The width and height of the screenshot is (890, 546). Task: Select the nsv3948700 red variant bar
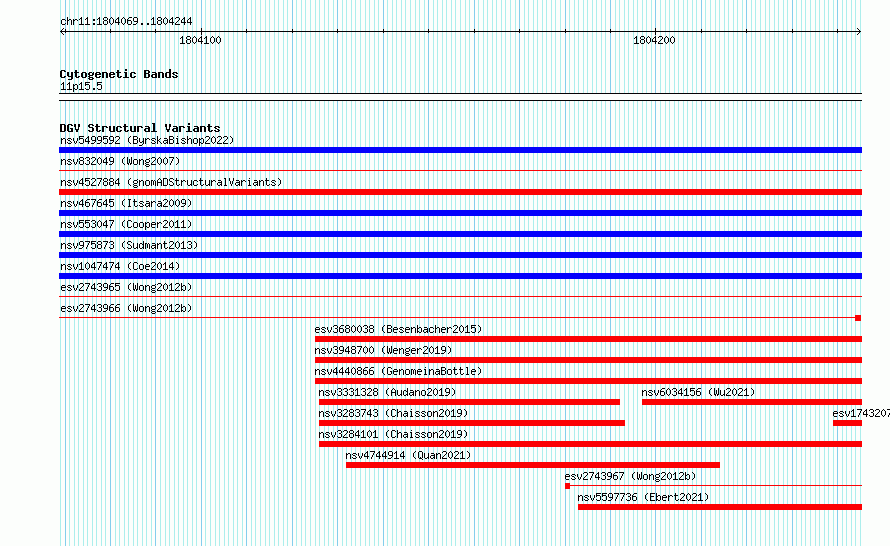click(589, 360)
